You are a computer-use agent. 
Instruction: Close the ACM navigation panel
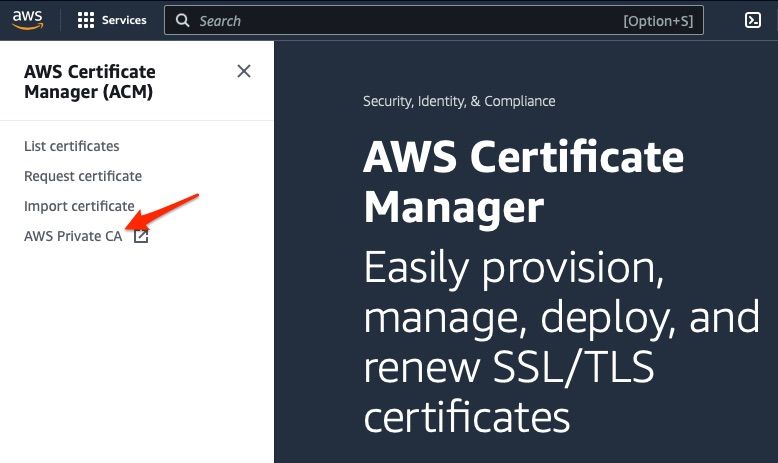pyautogui.click(x=244, y=71)
